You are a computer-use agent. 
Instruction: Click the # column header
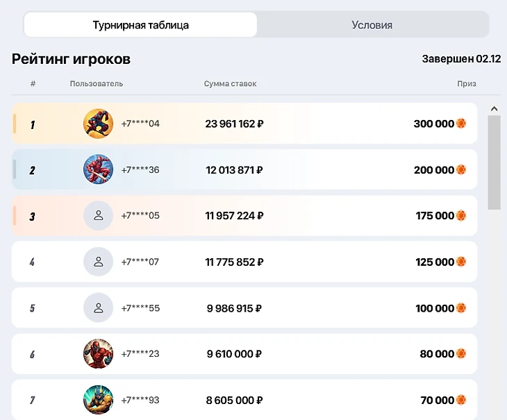pos(33,84)
